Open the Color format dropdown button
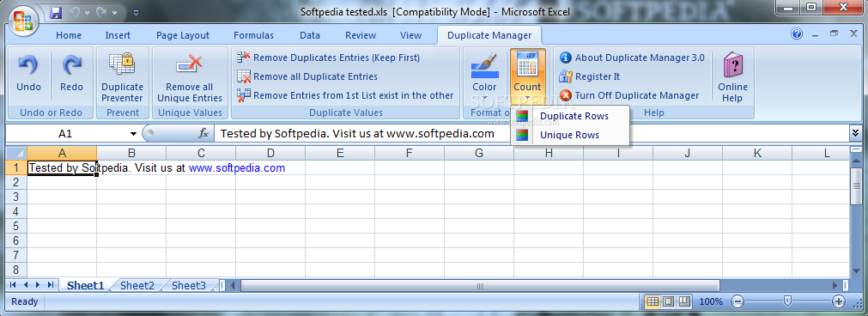The height and width of the screenshot is (316, 868). coord(484,76)
